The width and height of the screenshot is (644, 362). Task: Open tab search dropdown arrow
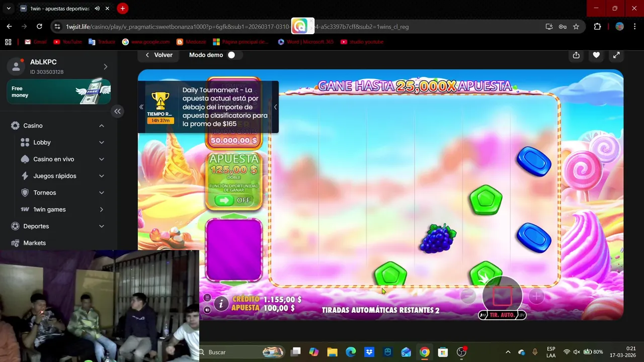[x=8, y=9]
